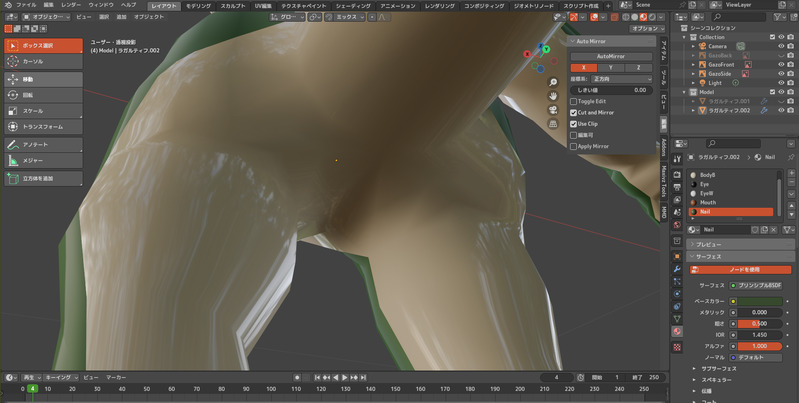Switch to the スカルプト workspace tab
Viewport: 799px width, 403px height.
tap(233, 6)
